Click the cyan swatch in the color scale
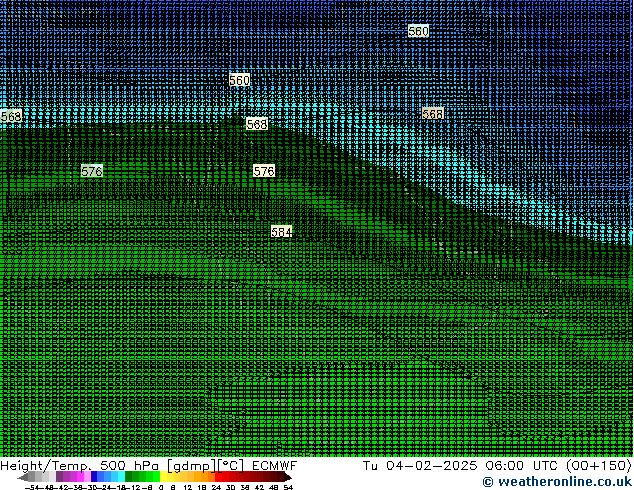 point(121,477)
